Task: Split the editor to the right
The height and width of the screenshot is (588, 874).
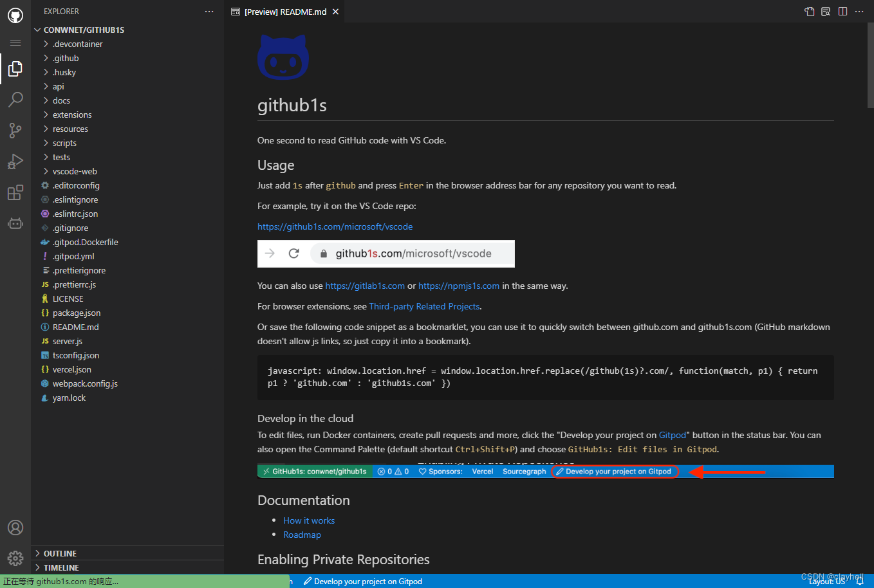Action: pyautogui.click(x=842, y=12)
